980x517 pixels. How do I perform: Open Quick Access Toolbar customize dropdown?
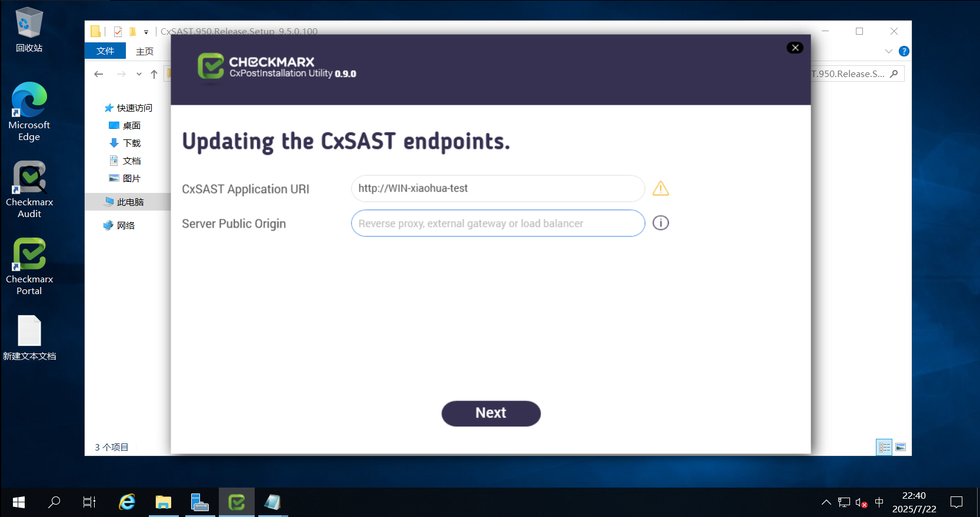[x=146, y=32]
